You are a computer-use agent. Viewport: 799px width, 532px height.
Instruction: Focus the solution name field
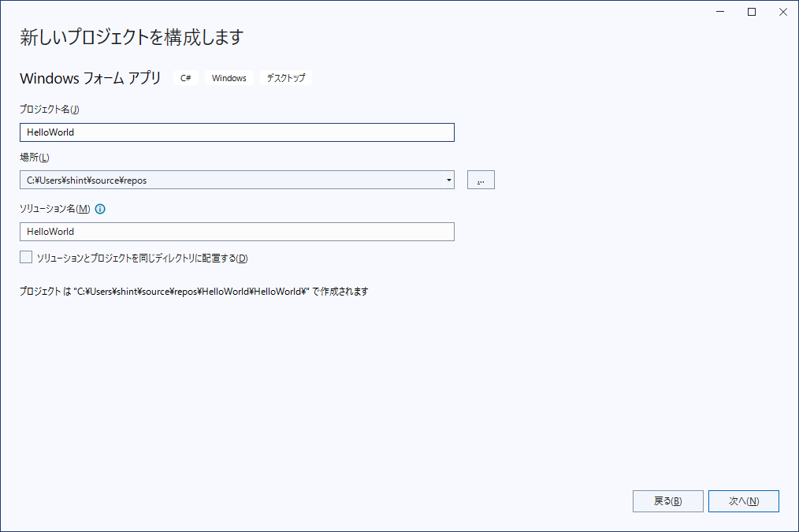237,232
